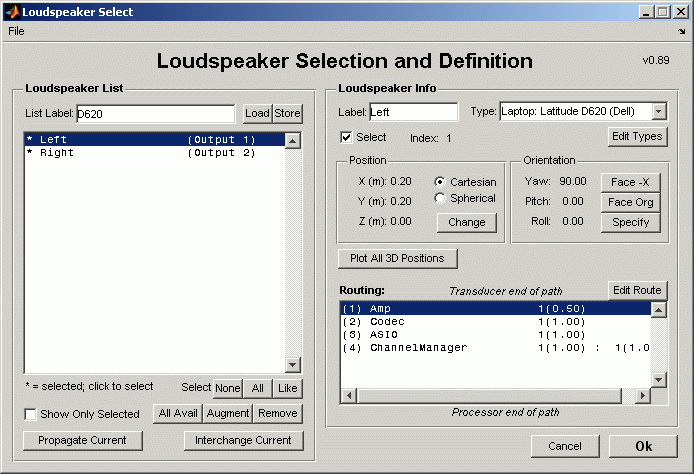
Task: Click routing list scroll down arrow
Action: (x=659, y=380)
